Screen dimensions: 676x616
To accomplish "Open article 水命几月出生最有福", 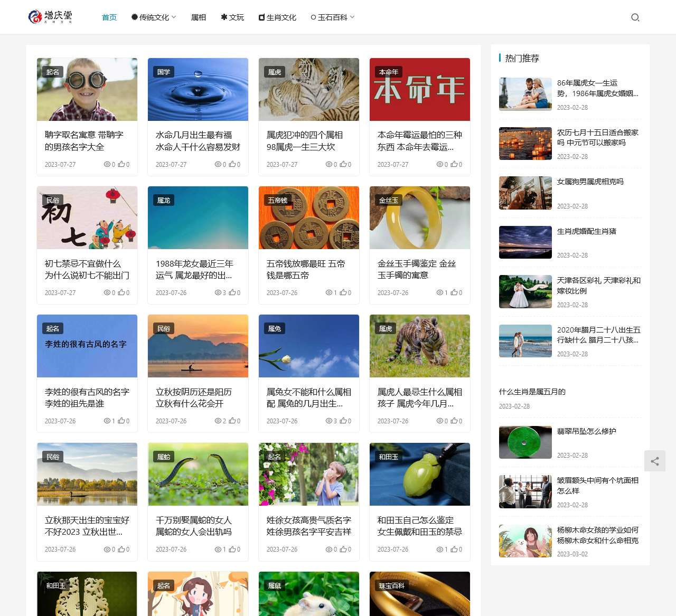I will tap(198, 141).
